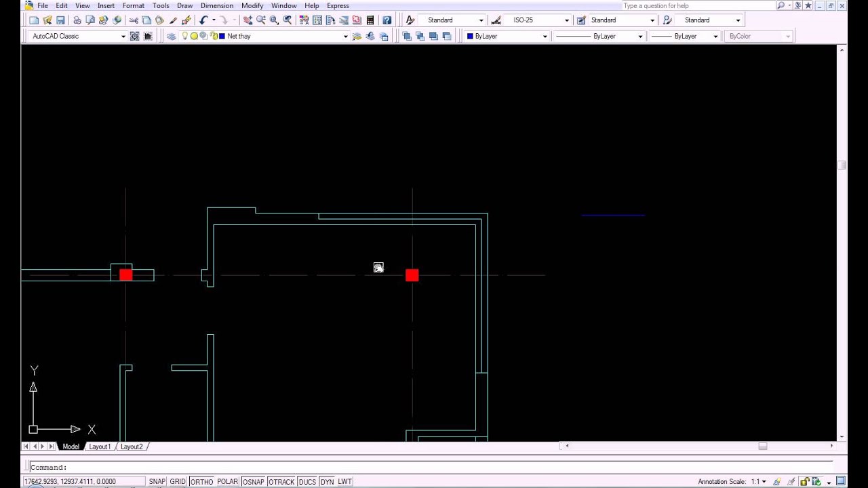
Task: Open the Dimension menu
Action: tap(217, 5)
